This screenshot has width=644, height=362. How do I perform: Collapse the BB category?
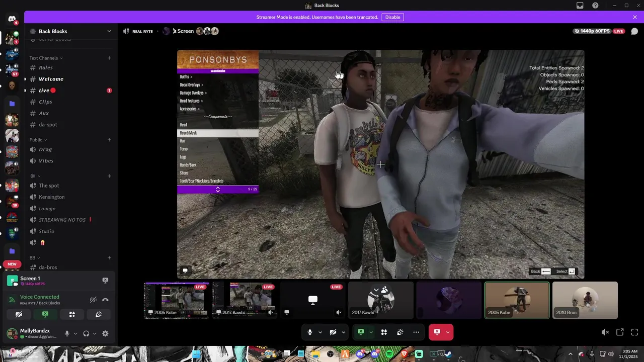(x=34, y=258)
